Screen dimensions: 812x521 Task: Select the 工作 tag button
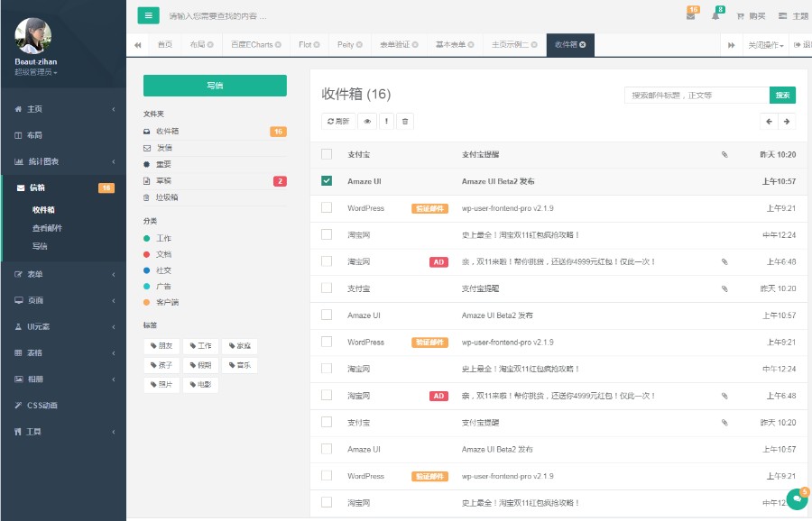[200, 345]
